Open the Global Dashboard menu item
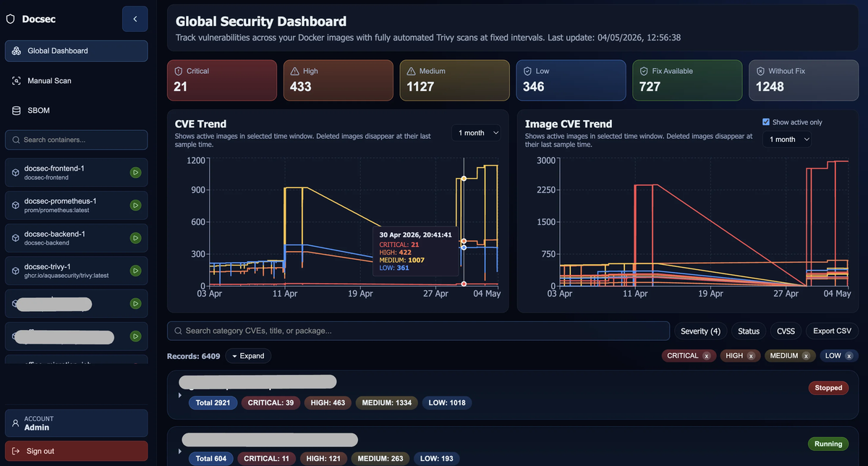 [x=76, y=51]
